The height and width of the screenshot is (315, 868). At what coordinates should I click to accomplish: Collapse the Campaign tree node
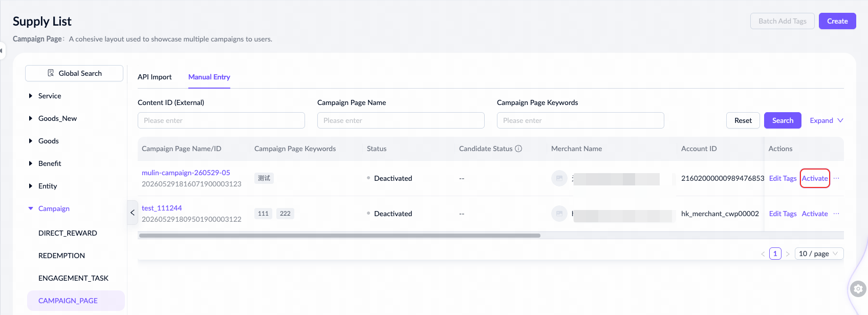(31, 208)
